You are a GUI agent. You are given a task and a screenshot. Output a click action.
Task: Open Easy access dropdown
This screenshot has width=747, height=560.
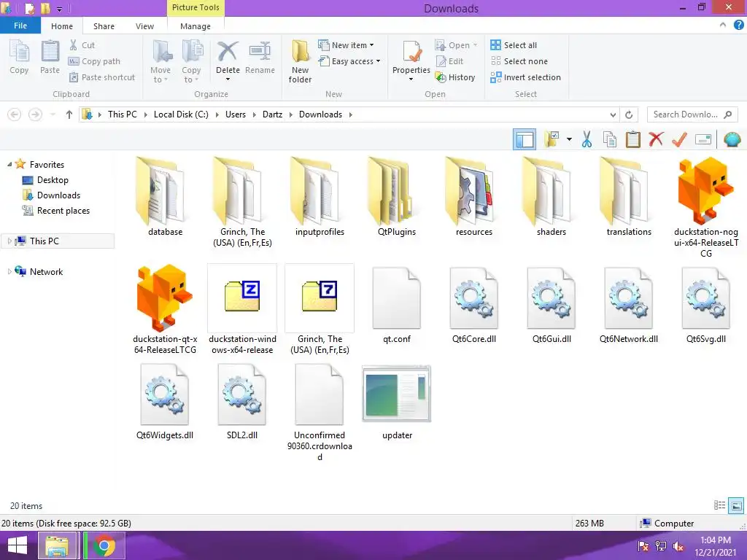click(349, 61)
